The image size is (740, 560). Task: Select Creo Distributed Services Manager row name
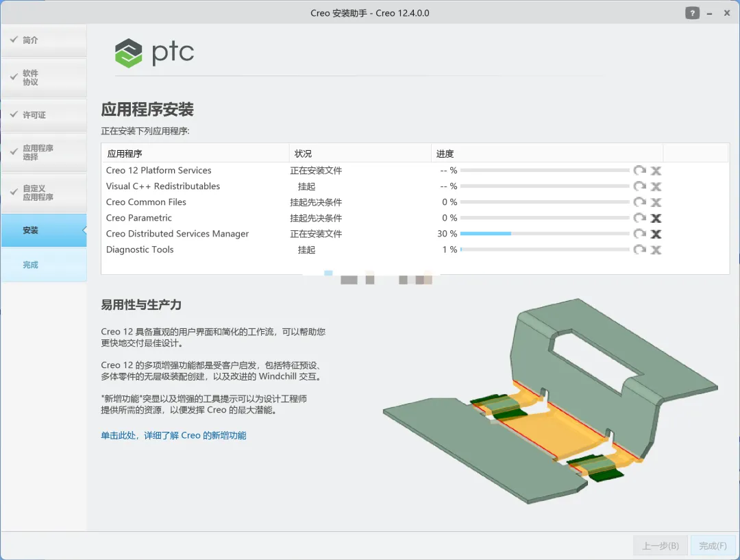tap(177, 234)
